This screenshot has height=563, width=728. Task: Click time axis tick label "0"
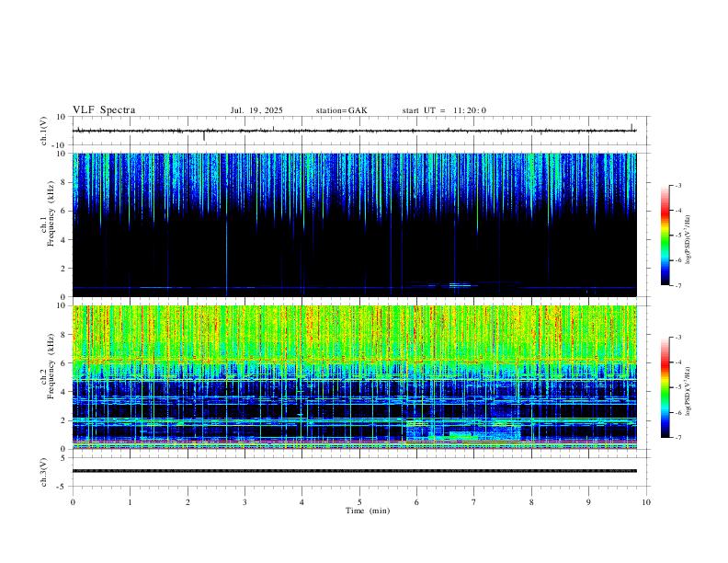pos(73,502)
